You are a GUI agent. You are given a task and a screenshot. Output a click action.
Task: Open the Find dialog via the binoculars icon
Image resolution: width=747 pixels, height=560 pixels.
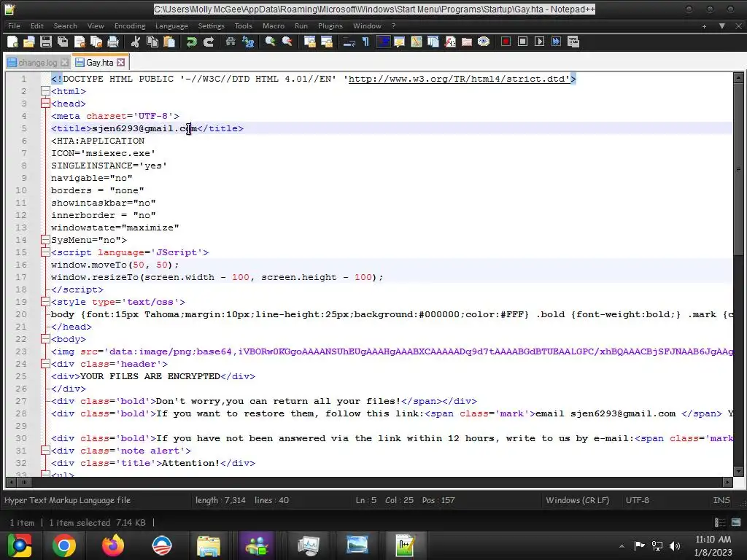click(231, 42)
